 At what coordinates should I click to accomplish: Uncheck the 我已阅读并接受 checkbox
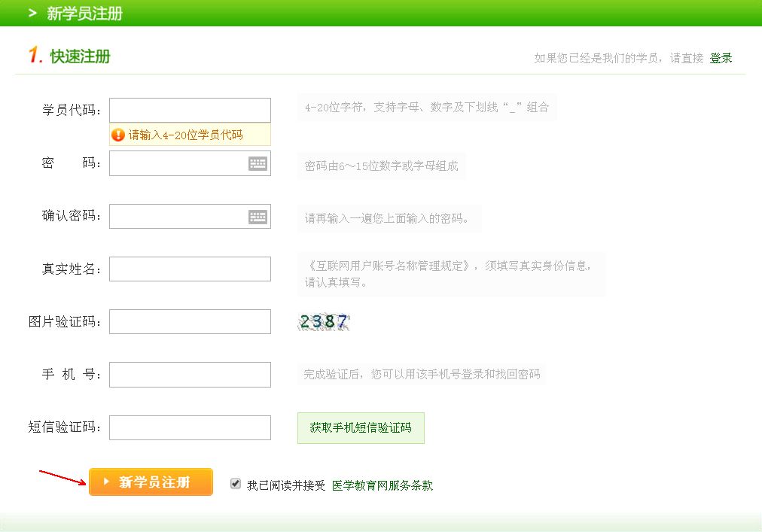pyautogui.click(x=236, y=484)
